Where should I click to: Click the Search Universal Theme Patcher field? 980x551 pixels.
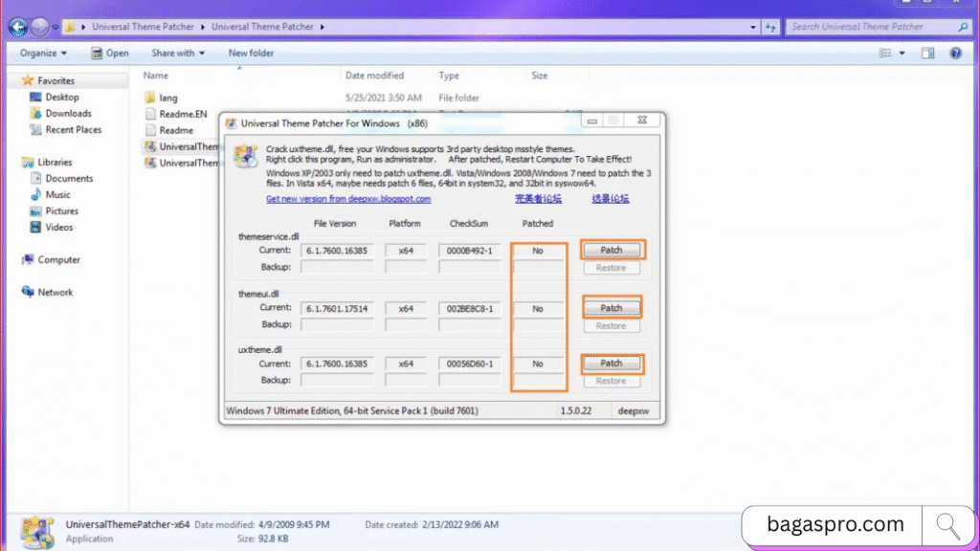[x=873, y=27]
